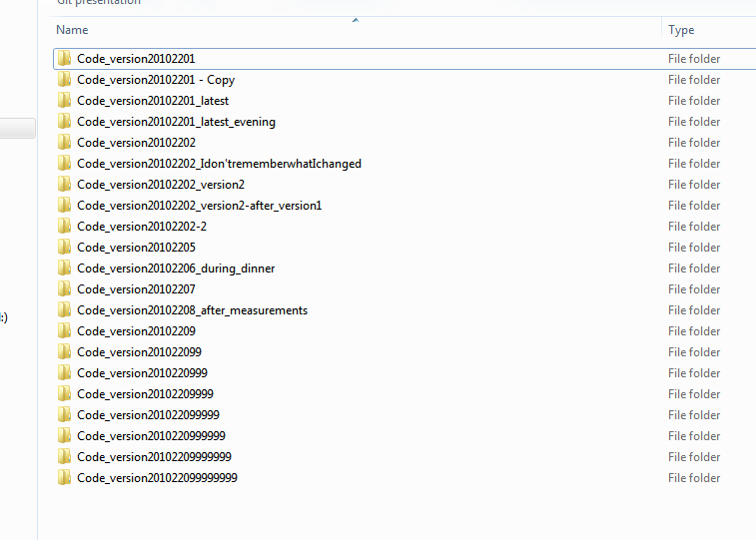This screenshot has height=540, width=756.
Task: Select name Code_version20102208_after_measurements
Action: tap(193, 310)
